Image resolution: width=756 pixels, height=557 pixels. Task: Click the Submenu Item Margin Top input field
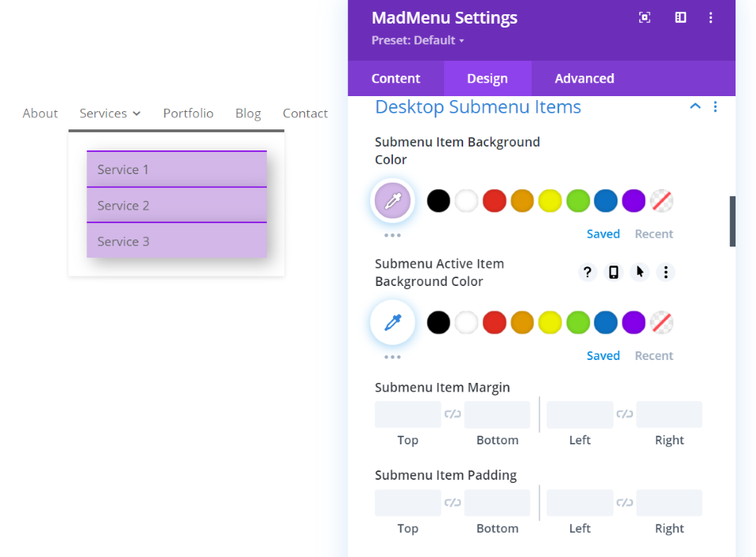pyautogui.click(x=408, y=414)
